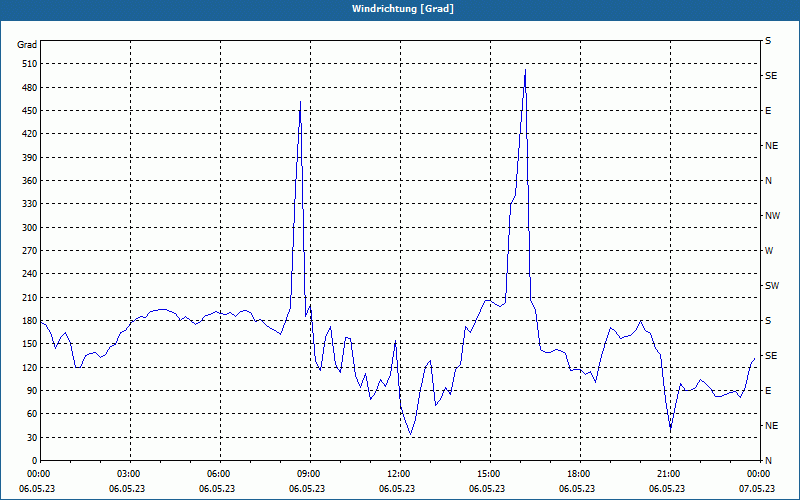Click the highest peak of the blue curve
Image resolution: width=800 pixels, height=500 pixels.
click(x=525, y=70)
